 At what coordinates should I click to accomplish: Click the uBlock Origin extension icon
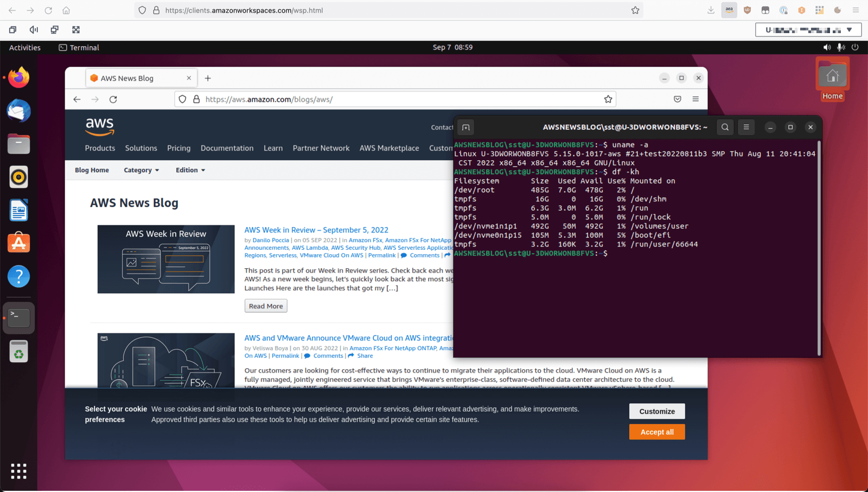[747, 10]
